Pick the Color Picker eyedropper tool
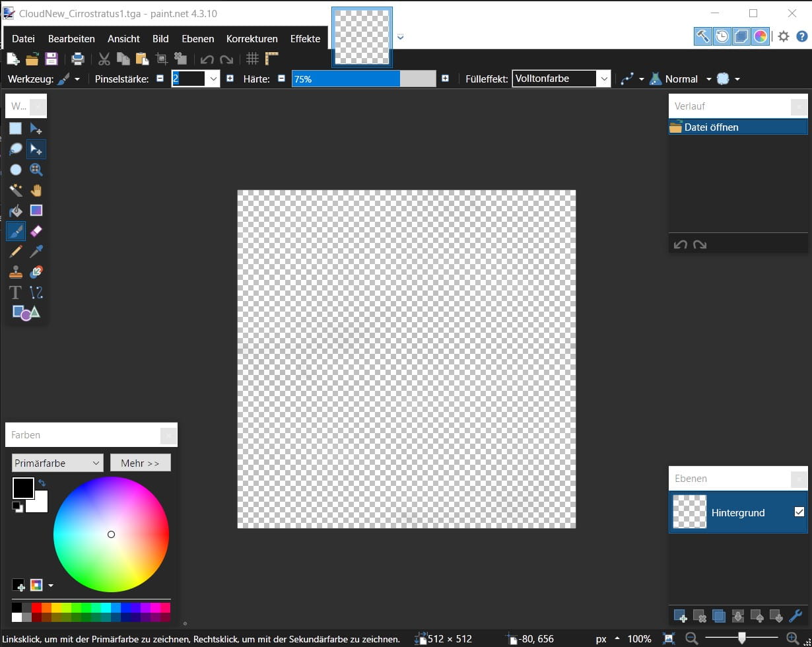The height and width of the screenshot is (647, 812). (x=36, y=252)
